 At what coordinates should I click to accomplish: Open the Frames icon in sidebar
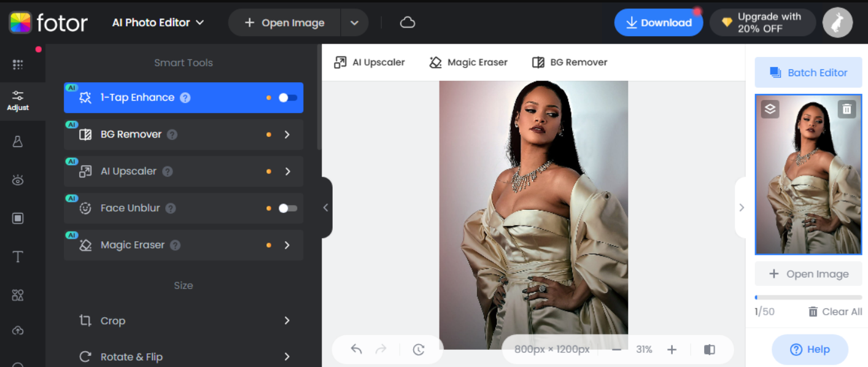click(18, 218)
